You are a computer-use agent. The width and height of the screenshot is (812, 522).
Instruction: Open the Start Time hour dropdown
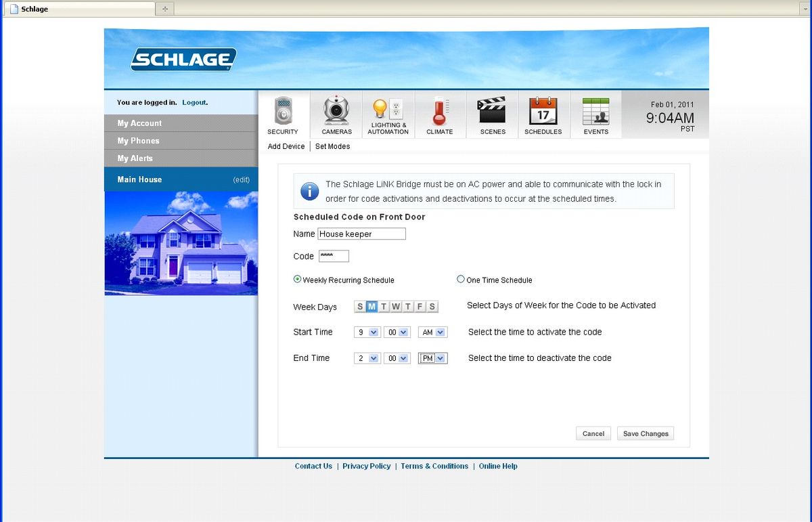[367, 332]
